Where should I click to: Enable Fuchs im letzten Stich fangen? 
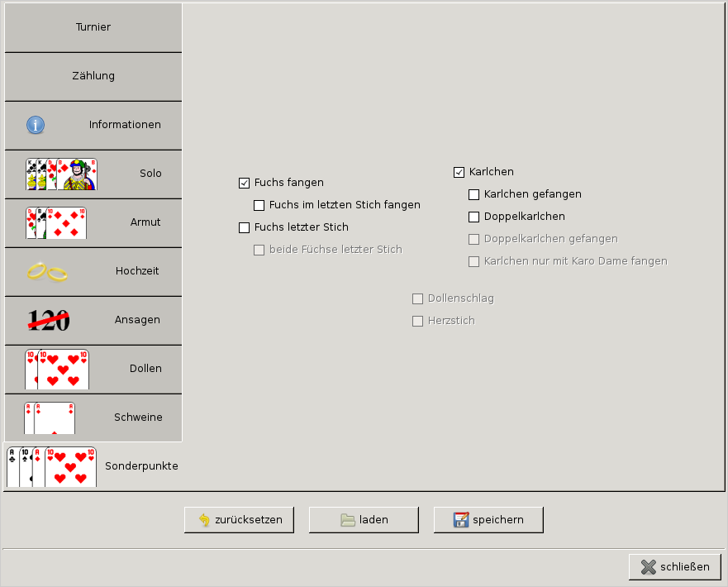259,205
